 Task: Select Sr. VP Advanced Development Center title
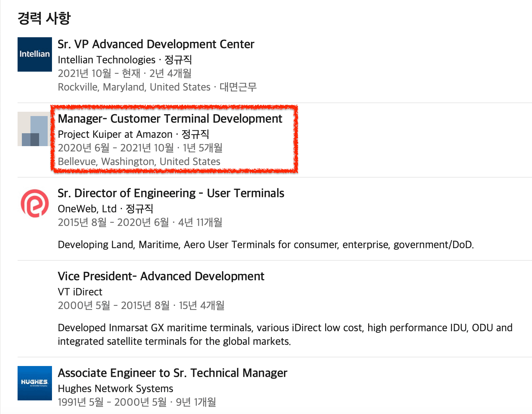[x=156, y=44]
